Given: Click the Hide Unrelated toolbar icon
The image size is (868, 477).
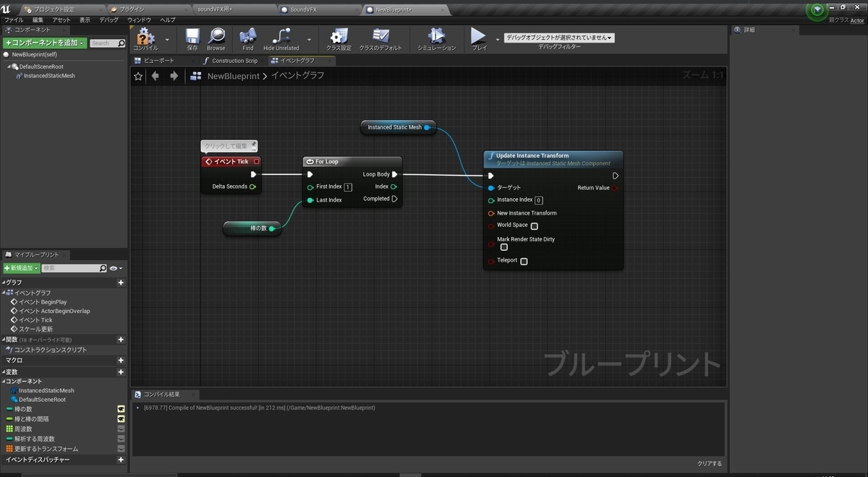Looking at the screenshot, I should coord(281,36).
